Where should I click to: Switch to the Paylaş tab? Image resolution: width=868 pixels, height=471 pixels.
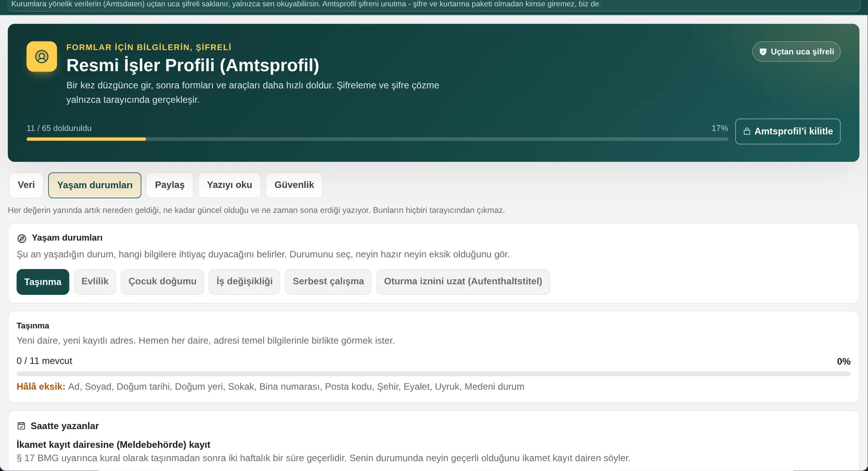[170, 185]
